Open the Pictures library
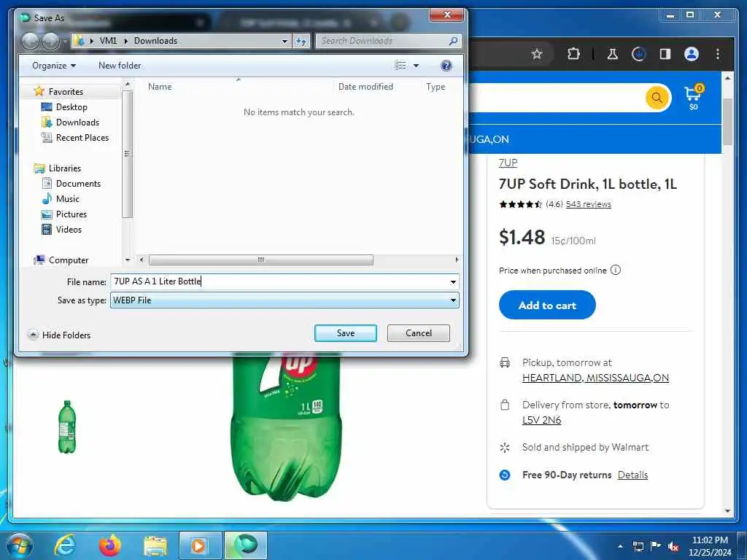This screenshot has height=560, width=747. click(x=71, y=214)
